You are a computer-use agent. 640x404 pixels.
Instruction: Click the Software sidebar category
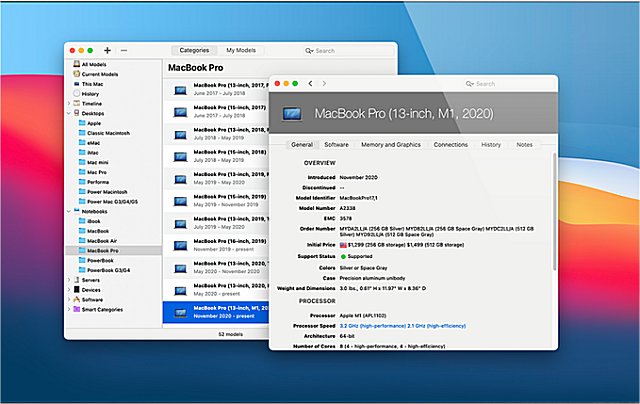pos(88,299)
